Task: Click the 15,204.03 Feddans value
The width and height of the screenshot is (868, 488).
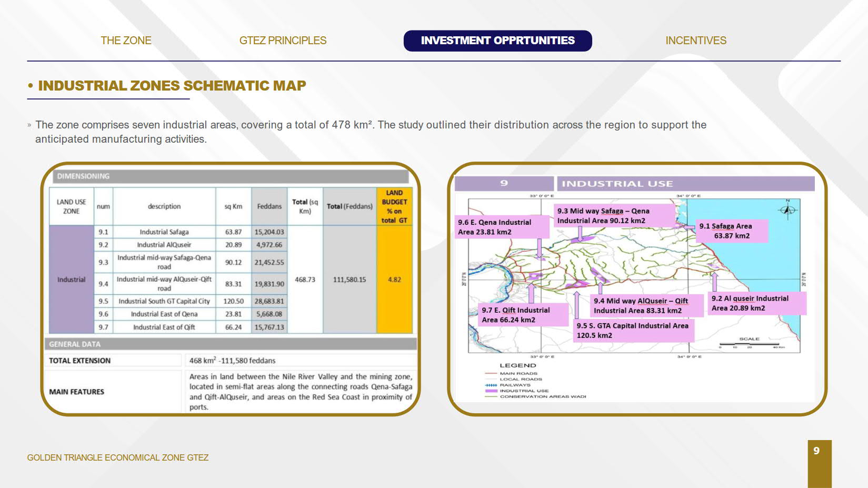Action: [269, 232]
